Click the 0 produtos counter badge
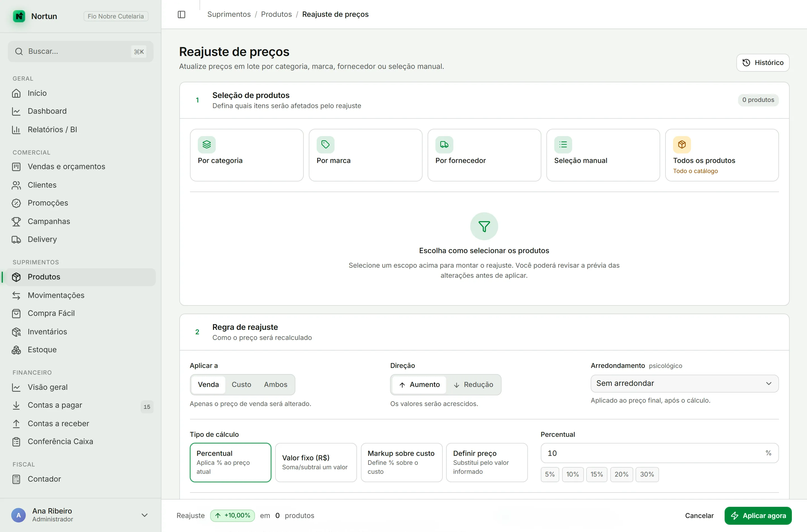 coord(758,100)
